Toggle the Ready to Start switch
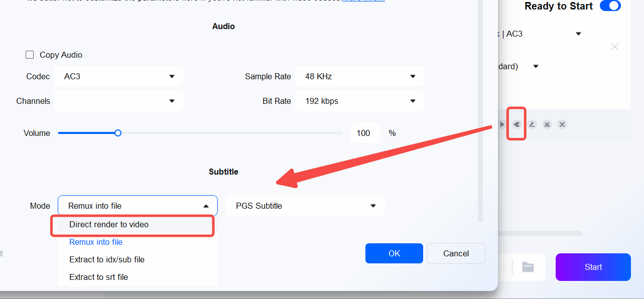The width and height of the screenshot is (644, 299). point(610,6)
